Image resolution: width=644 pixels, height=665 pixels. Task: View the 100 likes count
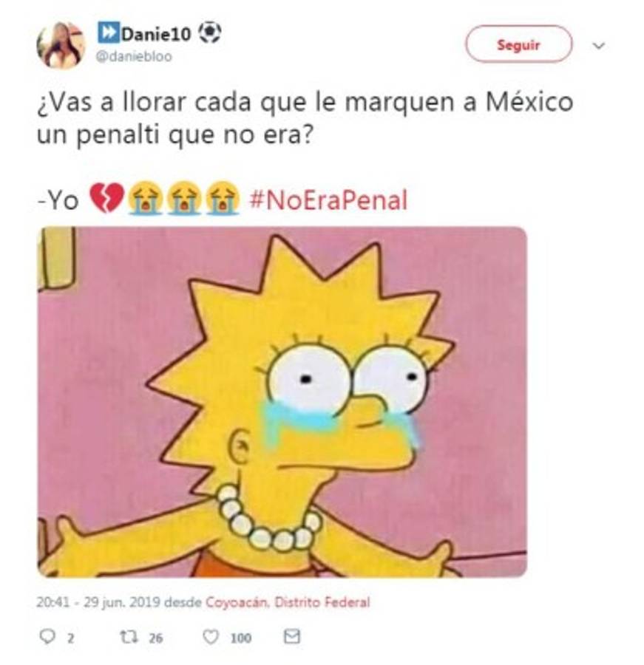[x=241, y=638]
